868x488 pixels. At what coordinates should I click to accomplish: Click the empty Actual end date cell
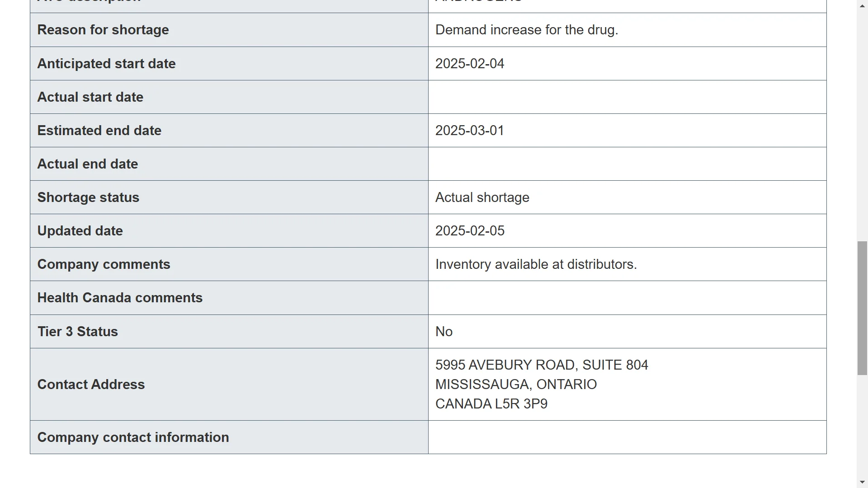pos(627,164)
